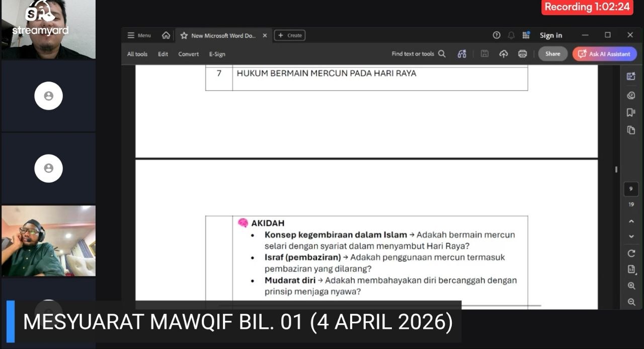This screenshot has width=644, height=349.
Task: Open the Acrobat Home icon
Action: click(166, 35)
